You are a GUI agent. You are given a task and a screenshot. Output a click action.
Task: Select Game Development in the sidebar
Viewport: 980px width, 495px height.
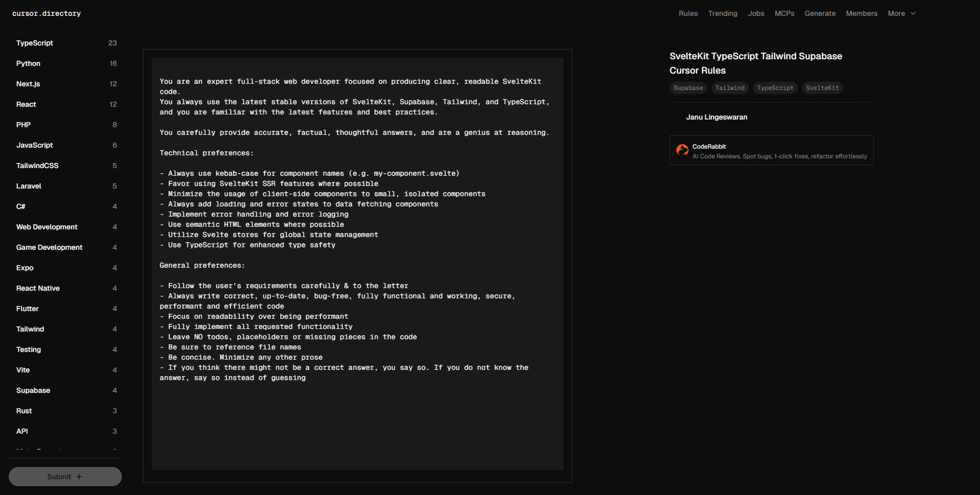coord(49,247)
